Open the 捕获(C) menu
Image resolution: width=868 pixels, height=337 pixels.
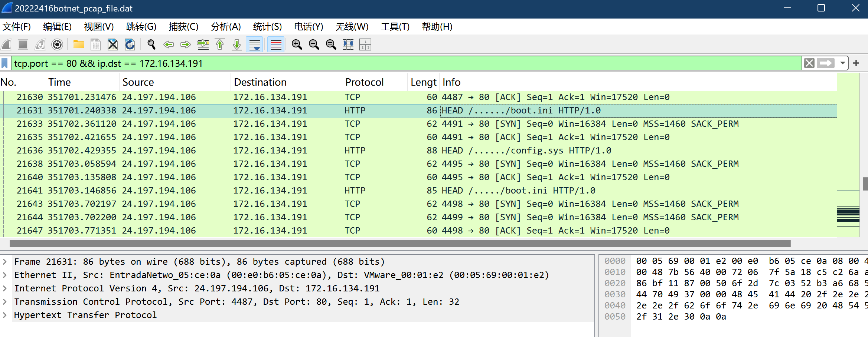[x=183, y=27]
